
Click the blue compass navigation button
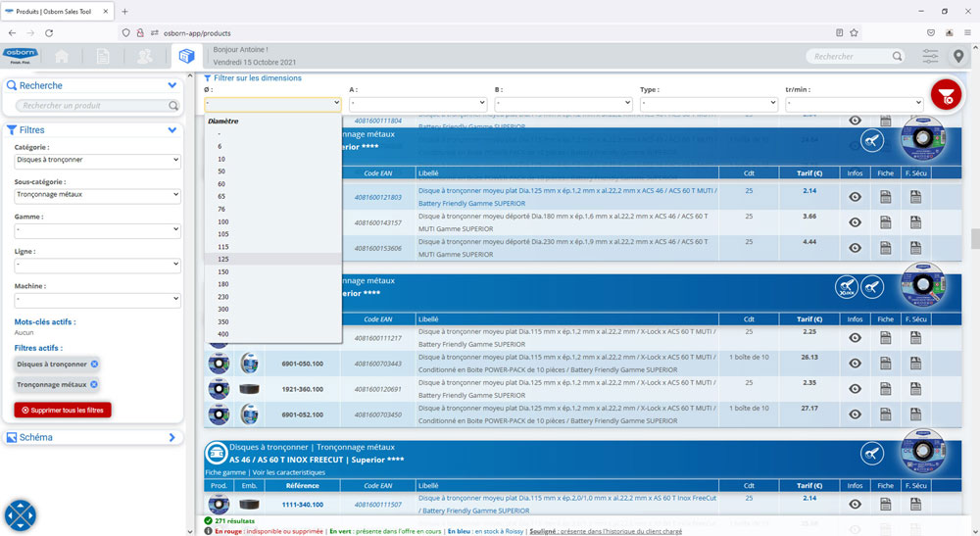(x=21, y=515)
